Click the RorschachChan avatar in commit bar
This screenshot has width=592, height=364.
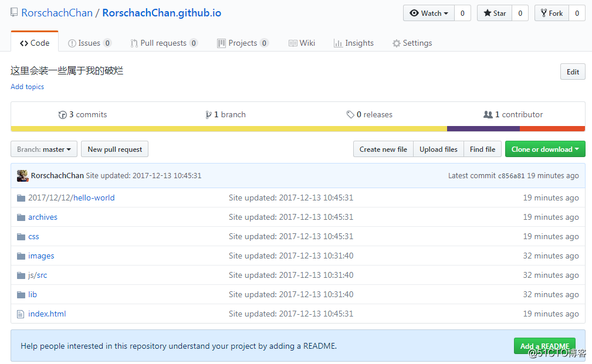pos(23,176)
